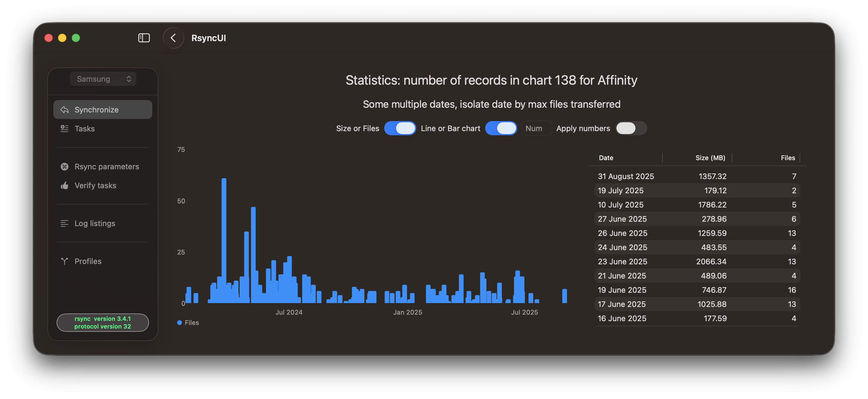Select the 16 June 2025 row
Screen dimensions: 868x399
(697, 318)
